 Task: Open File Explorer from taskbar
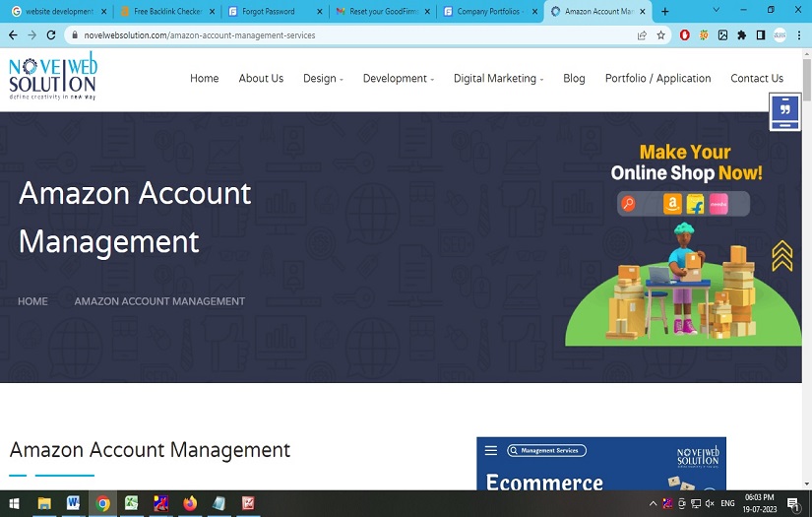coord(44,503)
